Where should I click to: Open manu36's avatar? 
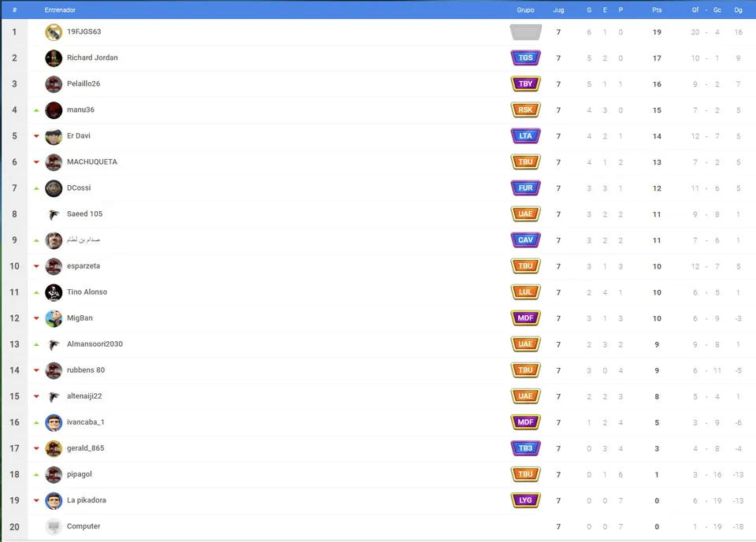(54, 110)
